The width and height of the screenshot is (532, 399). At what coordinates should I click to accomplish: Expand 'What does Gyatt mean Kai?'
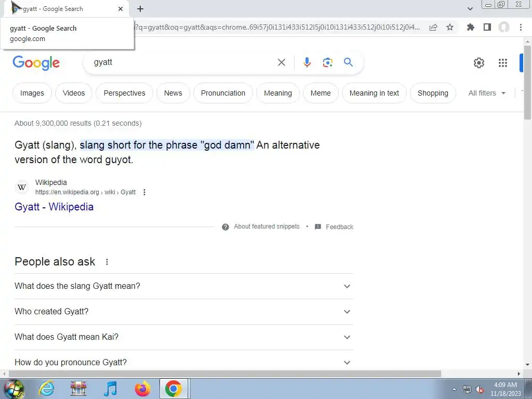(184, 337)
